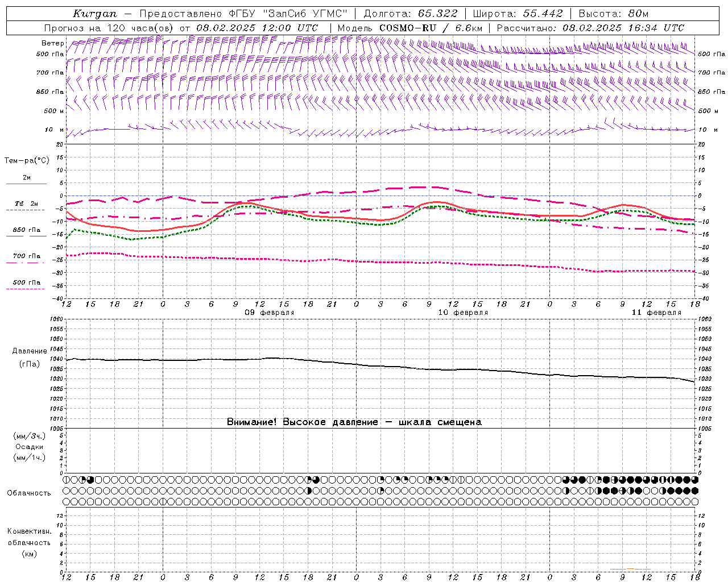Click the 'Облачность' cloudiness label
This screenshot has width=728, height=582.
point(28,493)
